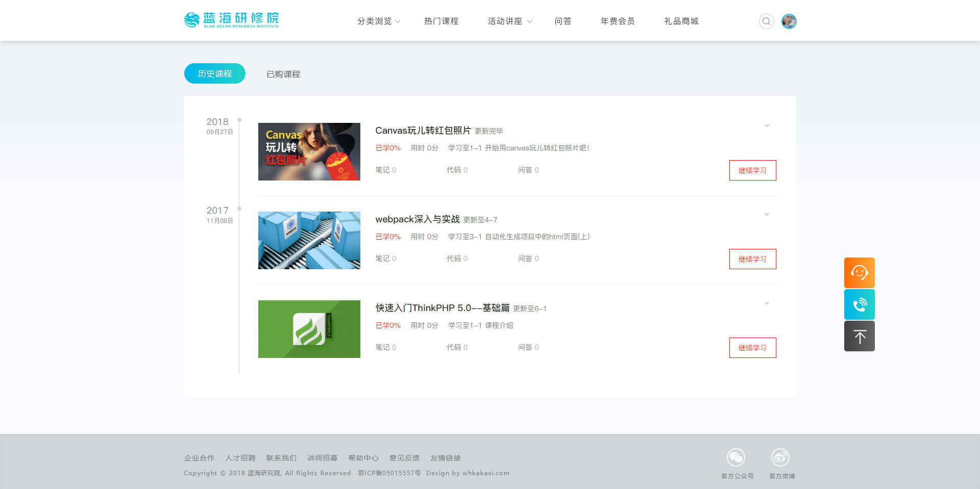Click the blue phone contact icon
The width and height of the screenshot is (980, 489).
click(859, 304)
